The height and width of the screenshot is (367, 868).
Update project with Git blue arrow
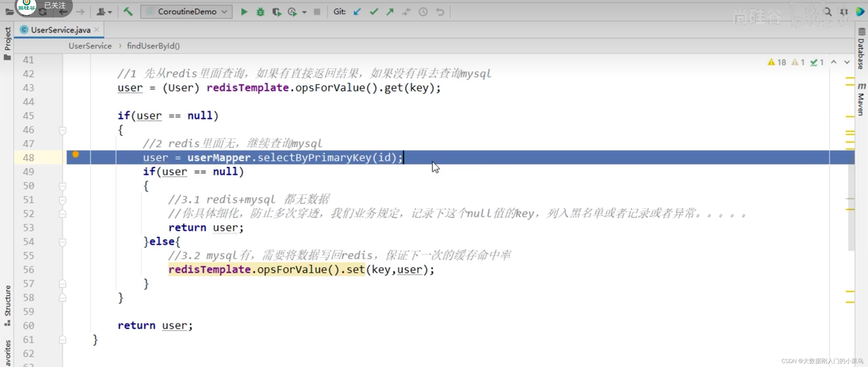(357, 12)
